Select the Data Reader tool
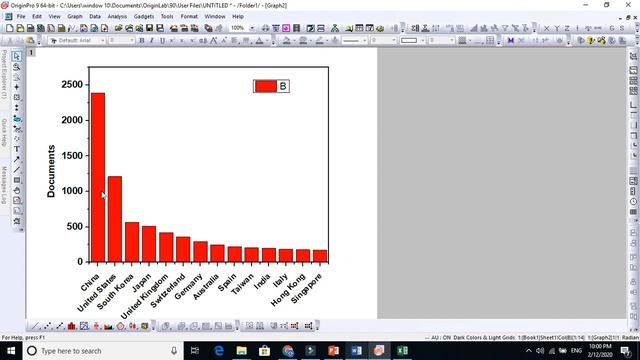The image size is (640, 360). (17, 98)
